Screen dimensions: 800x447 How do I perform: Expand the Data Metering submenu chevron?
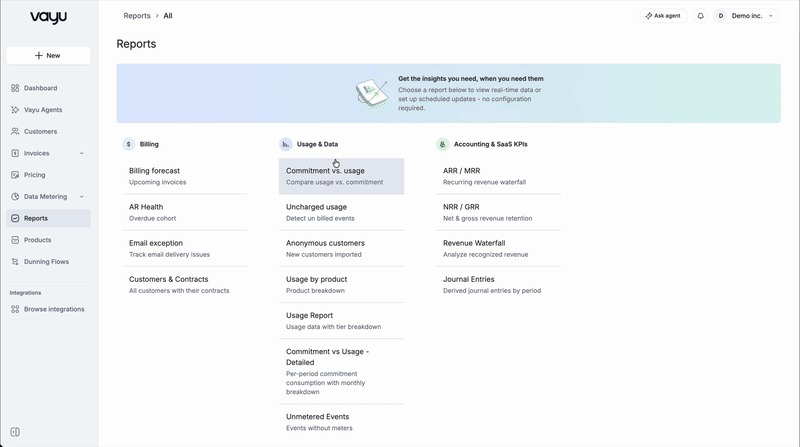tap(82, 196)
